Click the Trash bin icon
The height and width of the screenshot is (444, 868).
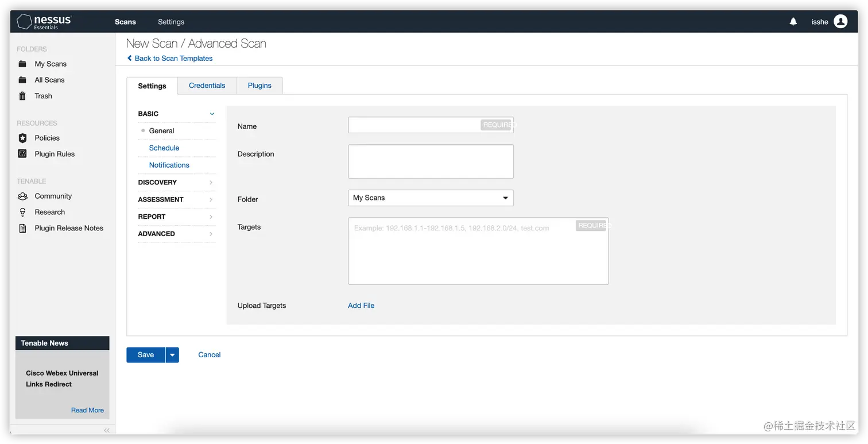click(x=22, y=96)
